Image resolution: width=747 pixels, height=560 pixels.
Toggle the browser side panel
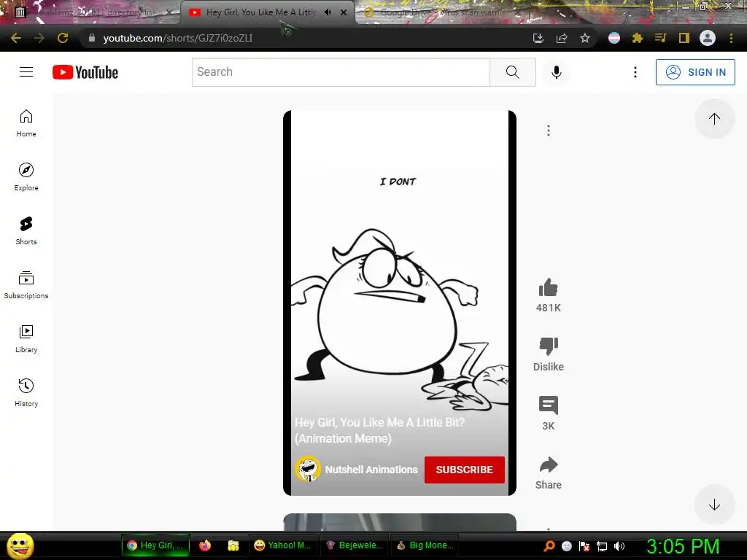[684, 38]
